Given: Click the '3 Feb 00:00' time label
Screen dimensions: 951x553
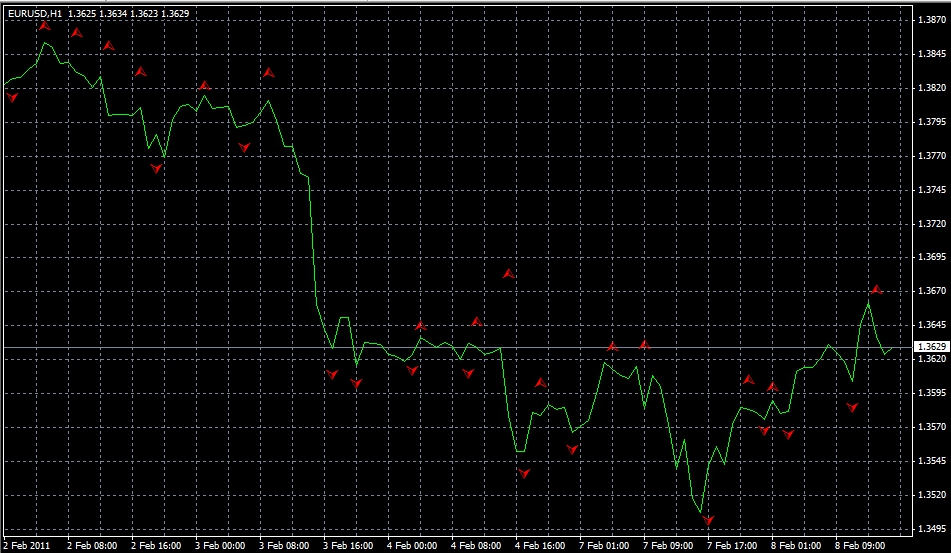Looking at the screenshot, I should coord(220,545).
